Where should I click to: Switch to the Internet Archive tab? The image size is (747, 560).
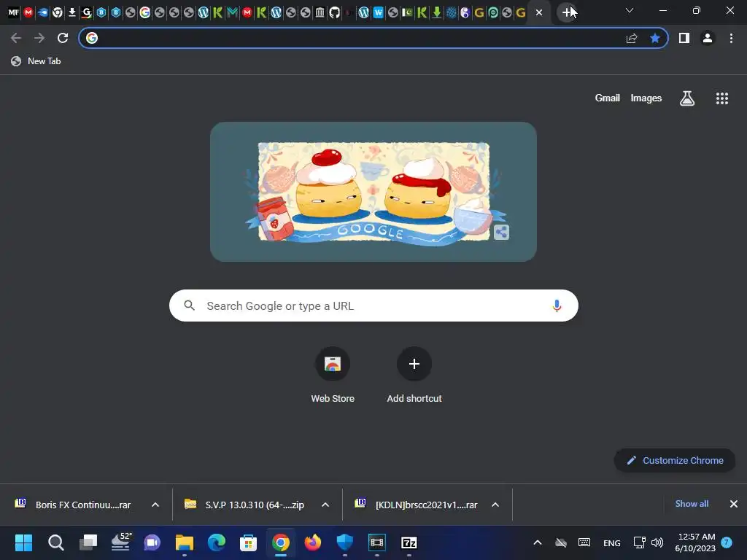(x=320, y=12)
